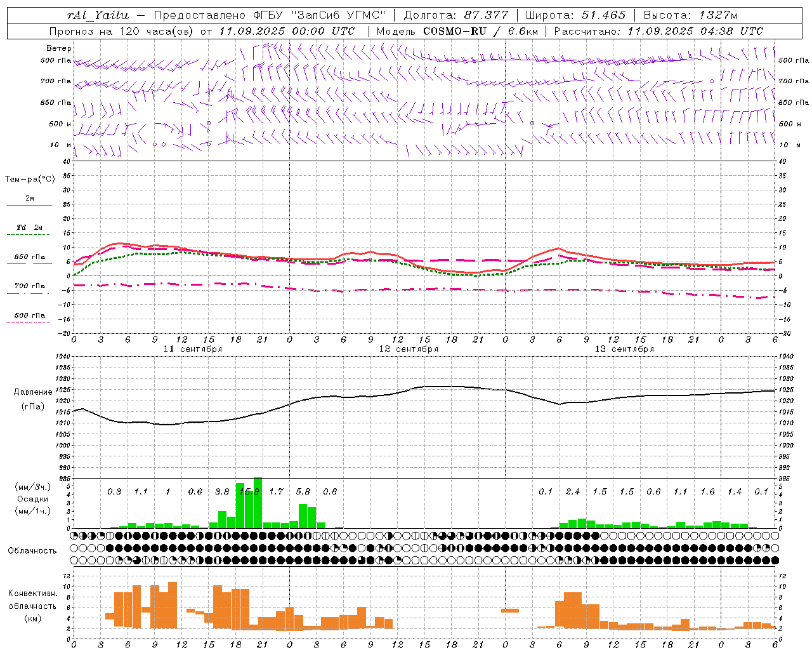The height and width of the screenshot is (650, 812).
Task: Select the Широта: 51.465 header field
Action: [x=575, y=15]
